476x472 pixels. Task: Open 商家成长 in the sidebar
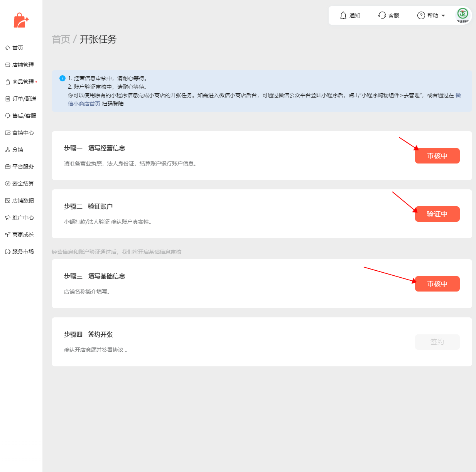point(23,234)
